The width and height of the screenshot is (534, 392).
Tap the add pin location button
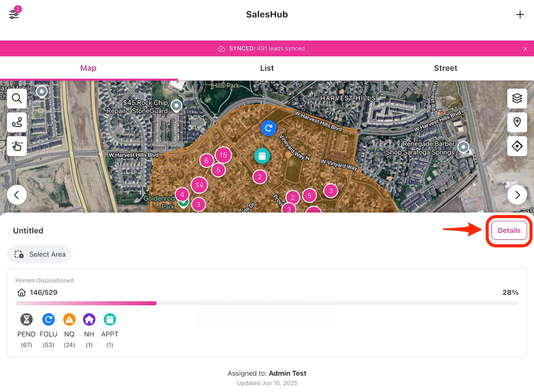517,122
